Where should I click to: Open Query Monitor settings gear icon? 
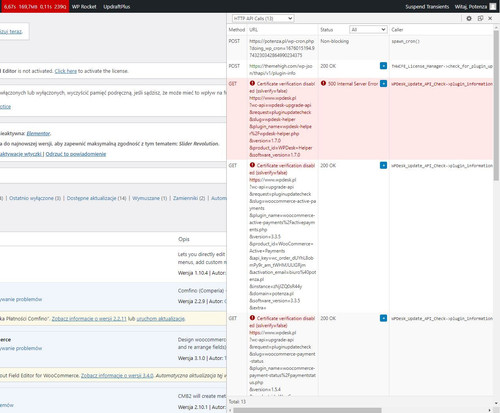pyautogui.click(x=469, y=19)
